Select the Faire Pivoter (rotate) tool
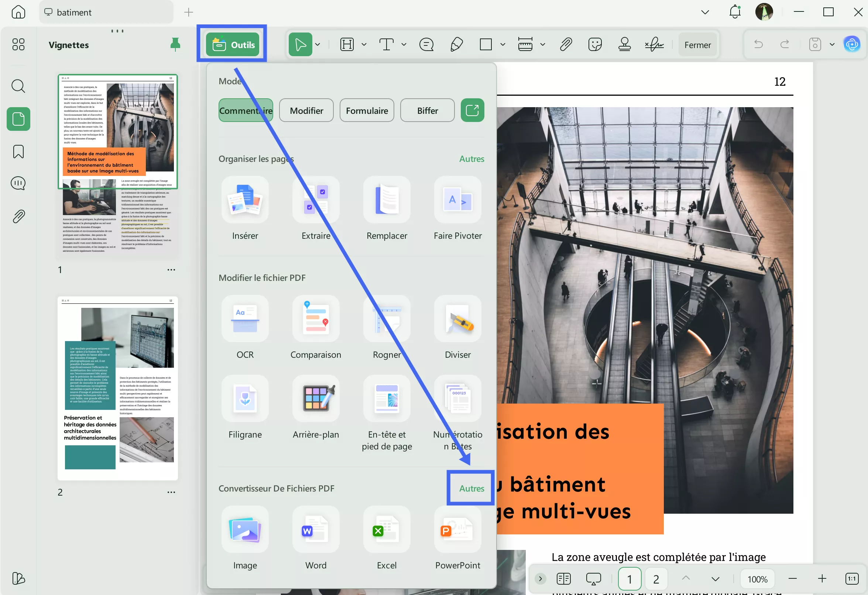The height and width of the screenshot is (595, 868). [457, 209]
